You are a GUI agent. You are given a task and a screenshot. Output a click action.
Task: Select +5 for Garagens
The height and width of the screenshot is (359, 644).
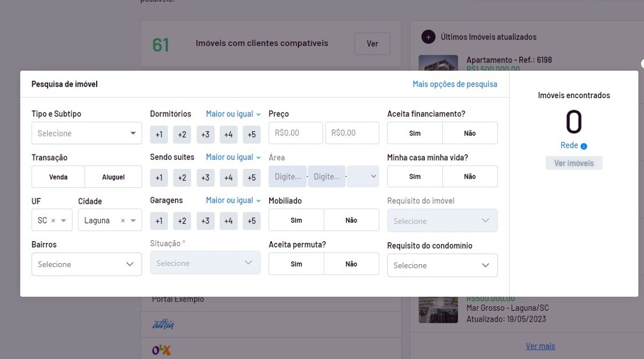(x=251, y=221)
